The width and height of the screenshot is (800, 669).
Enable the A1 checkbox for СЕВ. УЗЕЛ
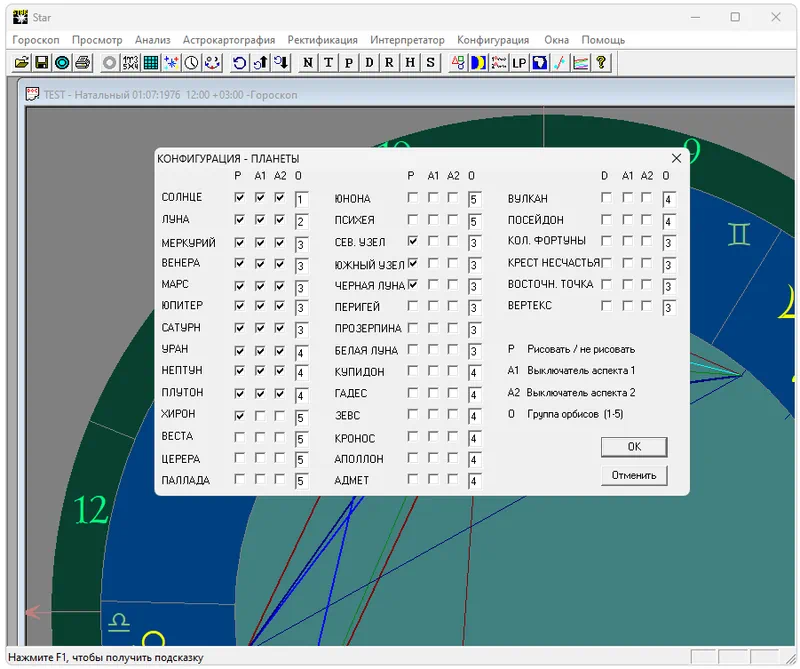pos(433,240)
